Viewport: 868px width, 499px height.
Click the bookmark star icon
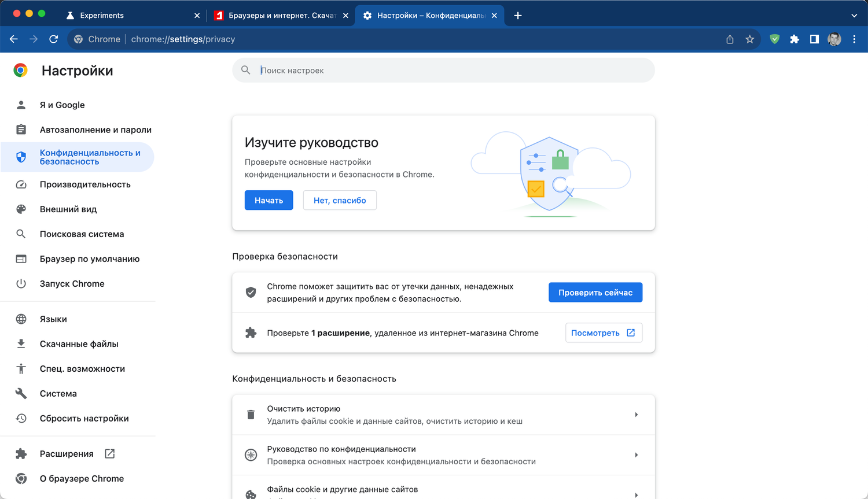point(750,39)
